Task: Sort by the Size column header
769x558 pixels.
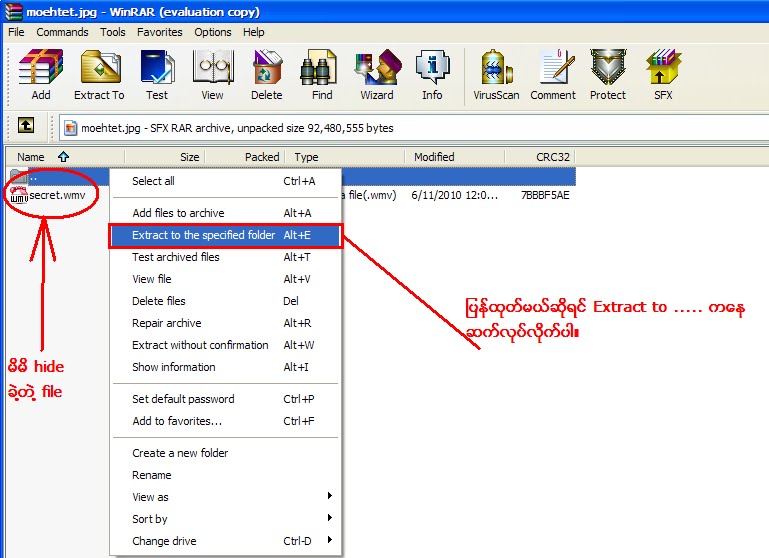Action: (165, 157)
